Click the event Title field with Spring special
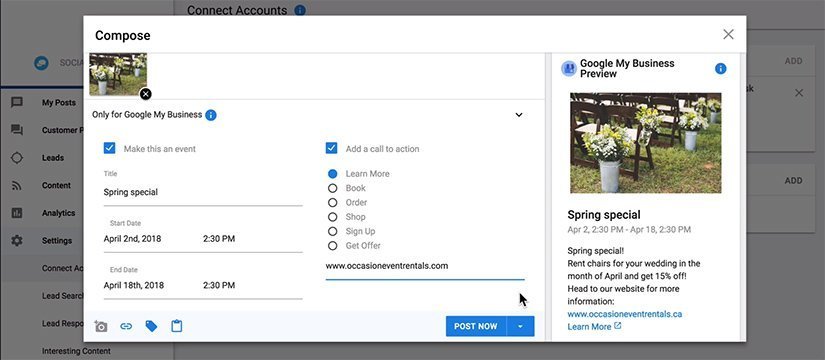This screenshot has height=360, width=825. click(203, 193)
